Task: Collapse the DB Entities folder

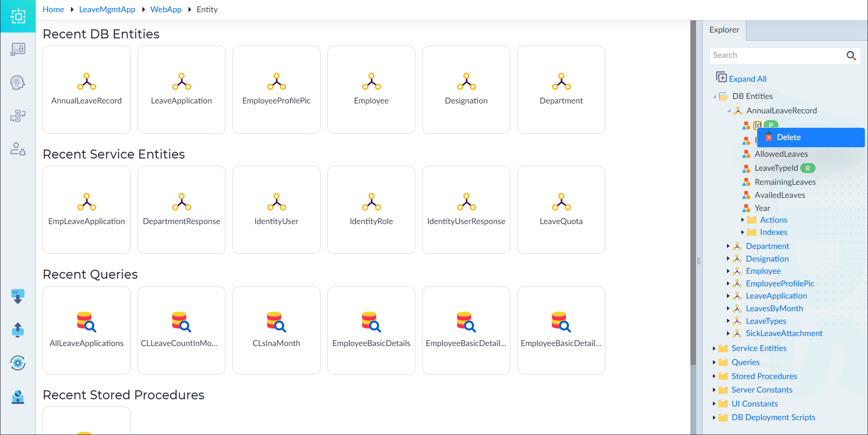Action: pyautogui.click(x=715, y=97)
